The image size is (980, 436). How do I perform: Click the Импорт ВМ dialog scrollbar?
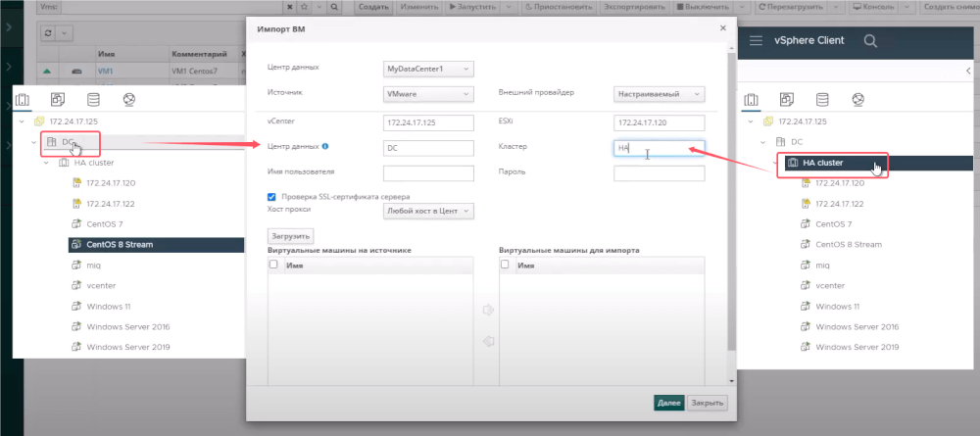pyautogui.click(x=731, y=200)
